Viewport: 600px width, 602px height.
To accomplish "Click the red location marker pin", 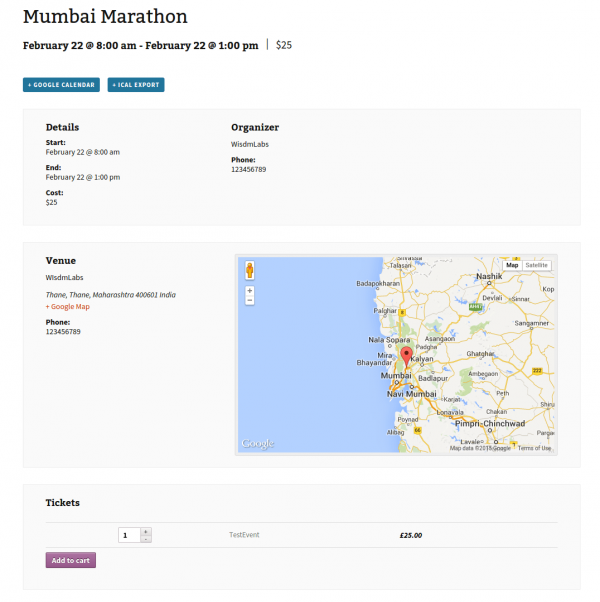I will point(406,356).
